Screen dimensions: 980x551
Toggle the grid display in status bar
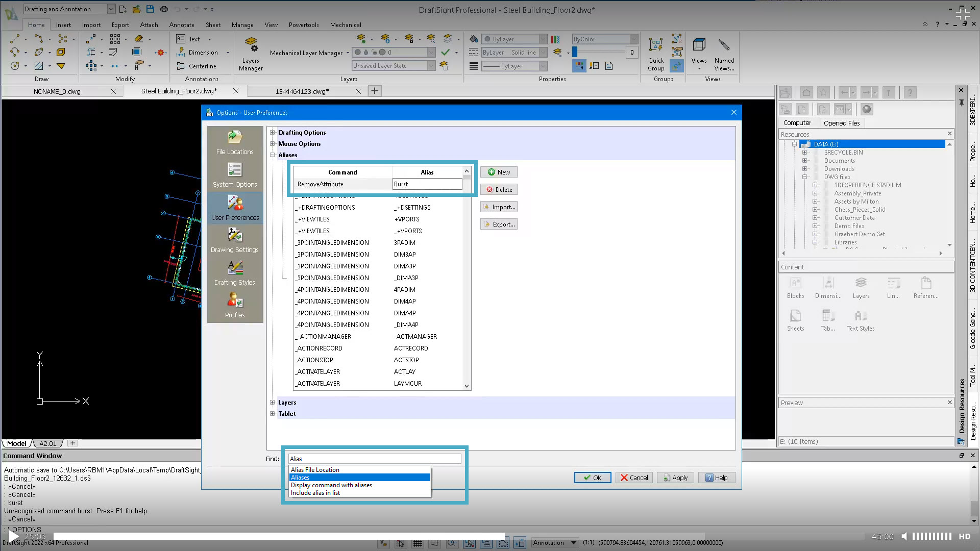tap(418, 543)
